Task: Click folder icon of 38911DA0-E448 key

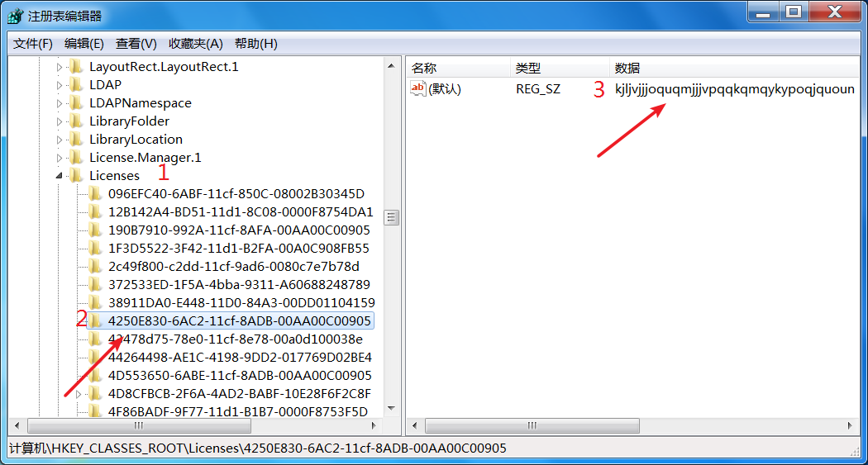Action: tap(95, 303)
